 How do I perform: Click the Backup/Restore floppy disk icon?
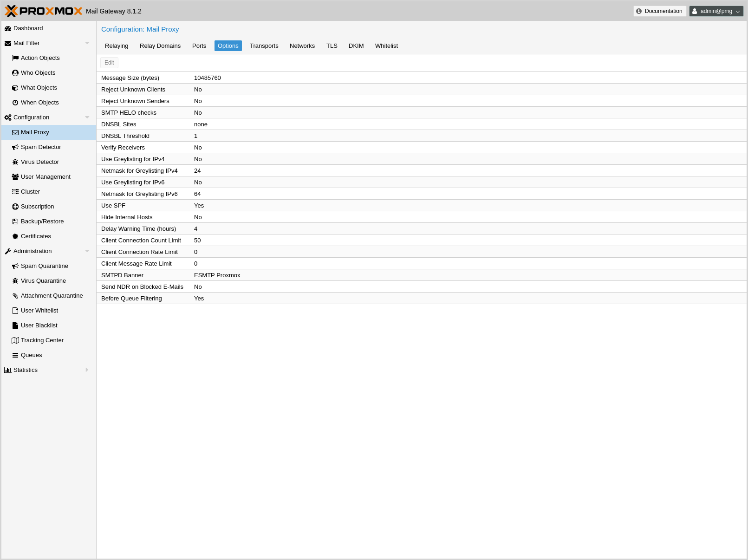15,221
